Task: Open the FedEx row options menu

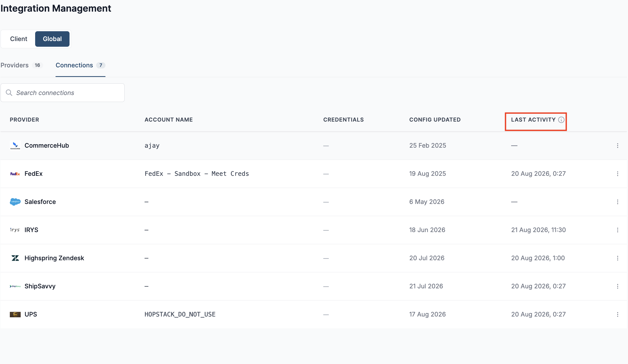Action: click(617, 174)
